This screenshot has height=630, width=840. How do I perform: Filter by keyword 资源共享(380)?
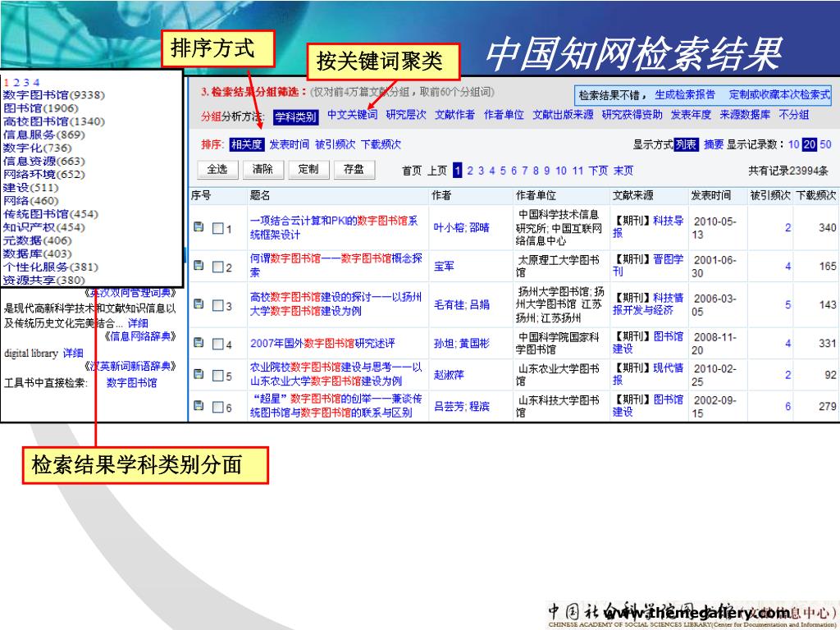(x=44, y=281)
